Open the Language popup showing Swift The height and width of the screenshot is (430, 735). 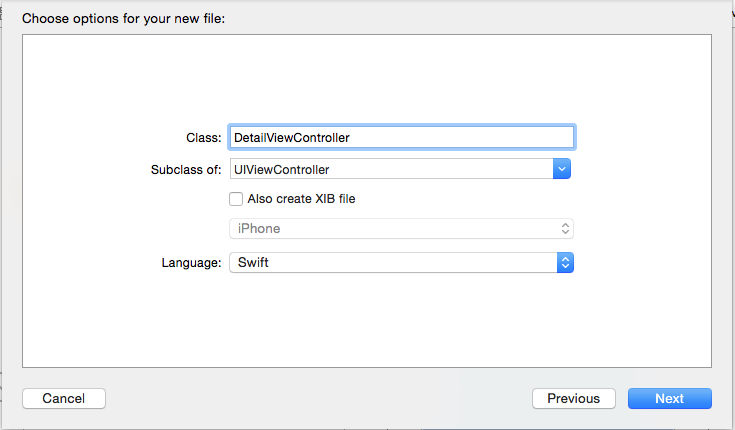[400, 263]
